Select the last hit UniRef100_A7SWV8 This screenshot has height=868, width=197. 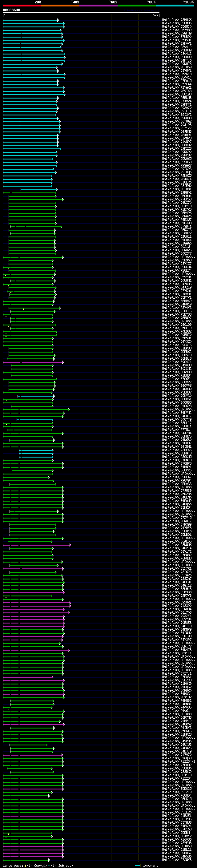pyautogui.click(x=177, y=860)
